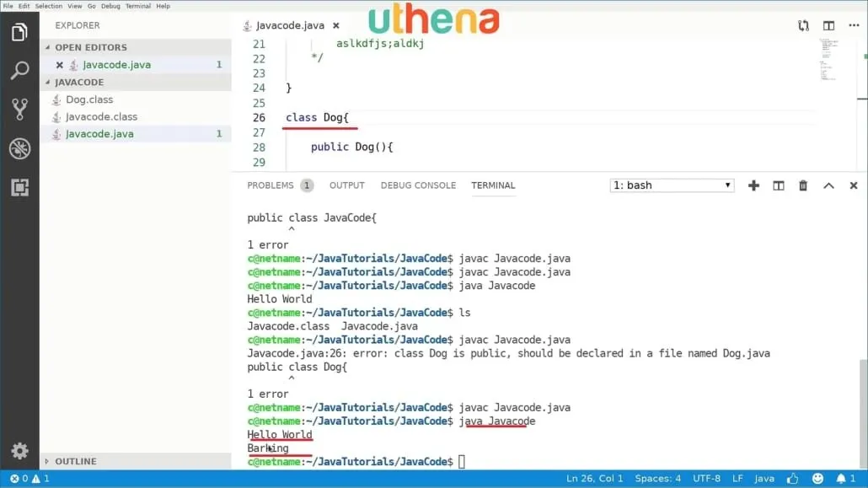Click the errors count in status bar
This screenshot has height=488, width=868.
pos(19,479)
